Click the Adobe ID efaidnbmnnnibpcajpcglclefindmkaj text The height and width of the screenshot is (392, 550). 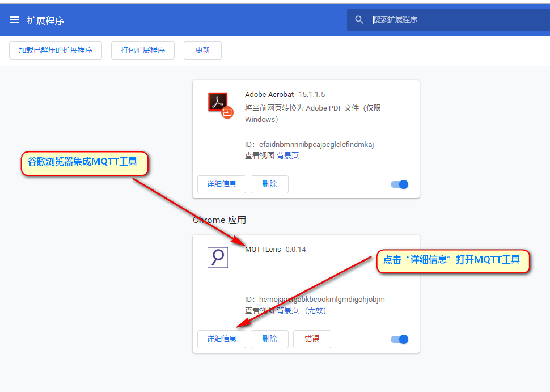tap(310, 144)
